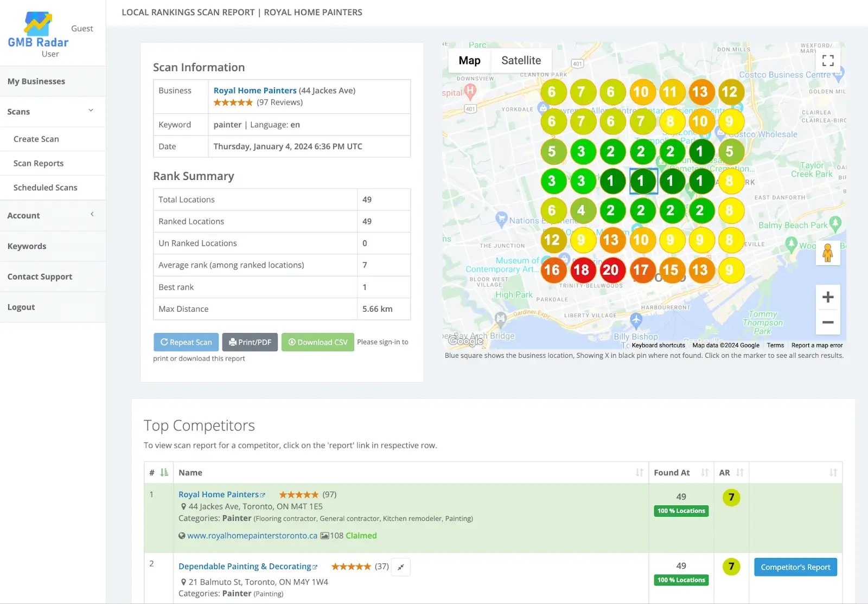
Task: Sort the last empty column
Action: [x=833, y=473]
